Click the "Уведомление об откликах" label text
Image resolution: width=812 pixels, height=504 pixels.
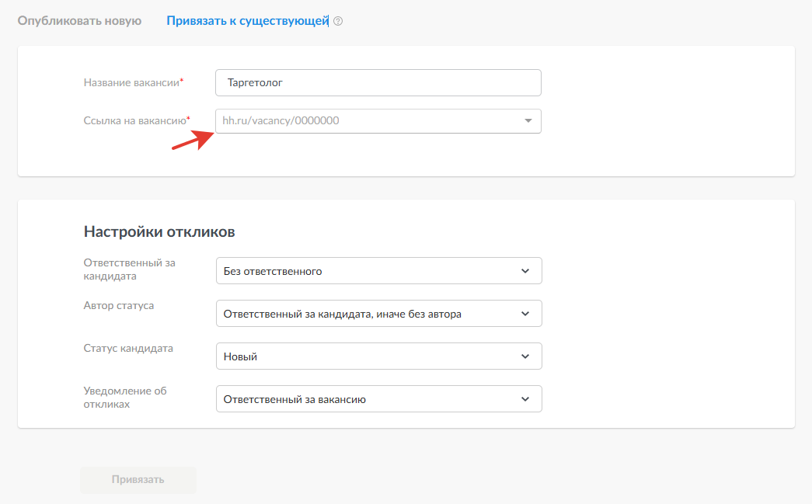point(125,398)
